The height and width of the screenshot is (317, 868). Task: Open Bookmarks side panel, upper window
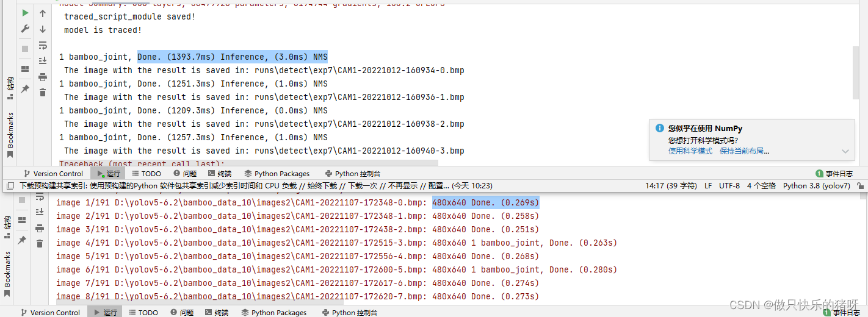10,135
